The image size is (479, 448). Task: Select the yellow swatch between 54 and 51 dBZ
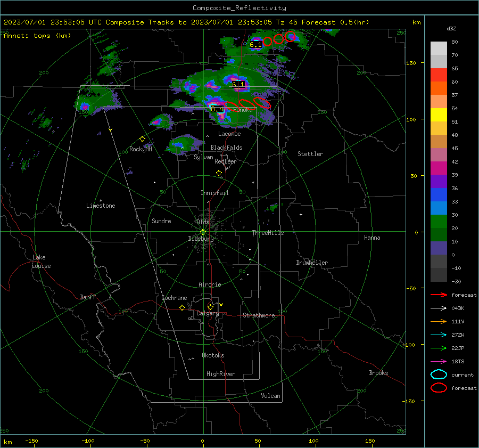tap(439, 115)
